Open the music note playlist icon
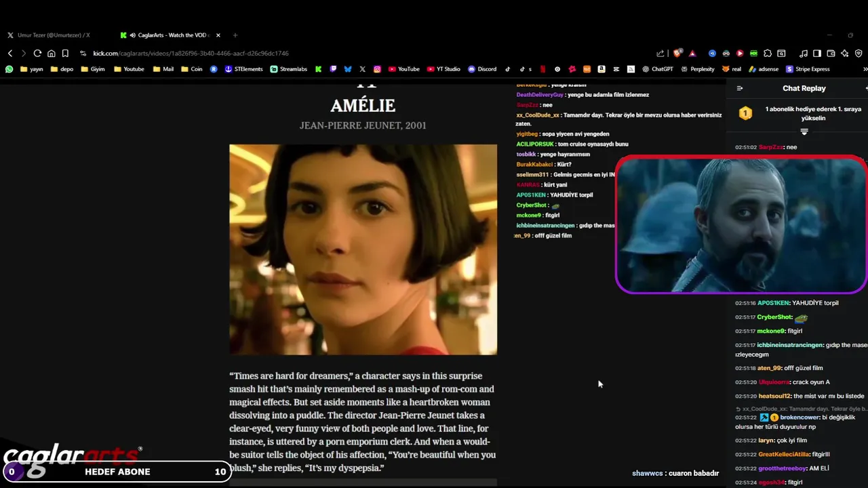Screen dimensions: 868x488 pos(804,54)
